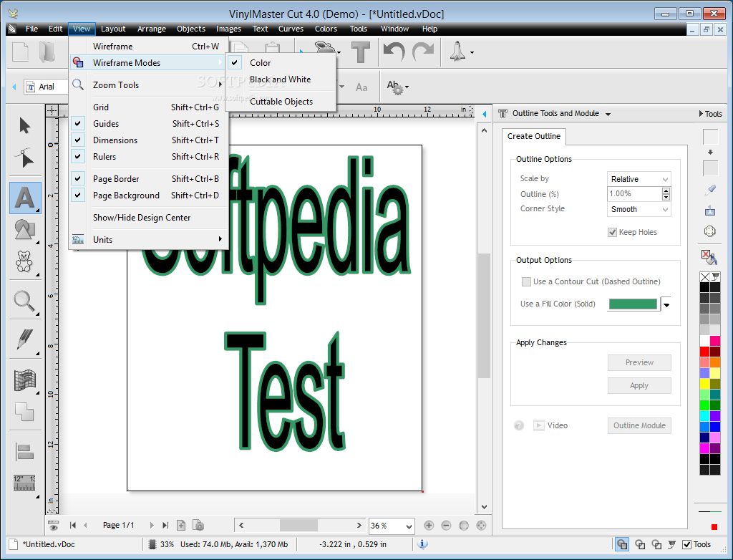Go to first page arrow
Viewport: 733px width, 560px height.
[73, 526]
